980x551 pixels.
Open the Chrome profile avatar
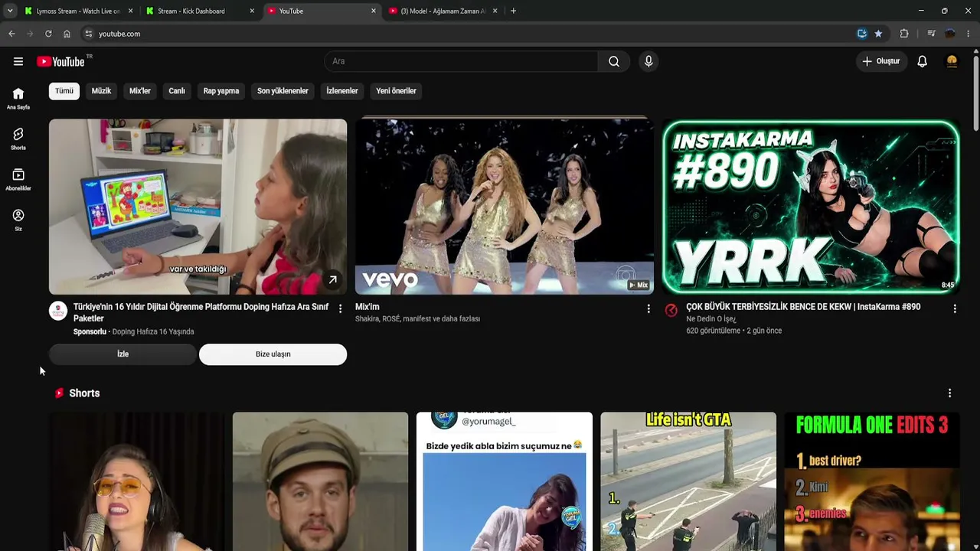coord(950,34)
